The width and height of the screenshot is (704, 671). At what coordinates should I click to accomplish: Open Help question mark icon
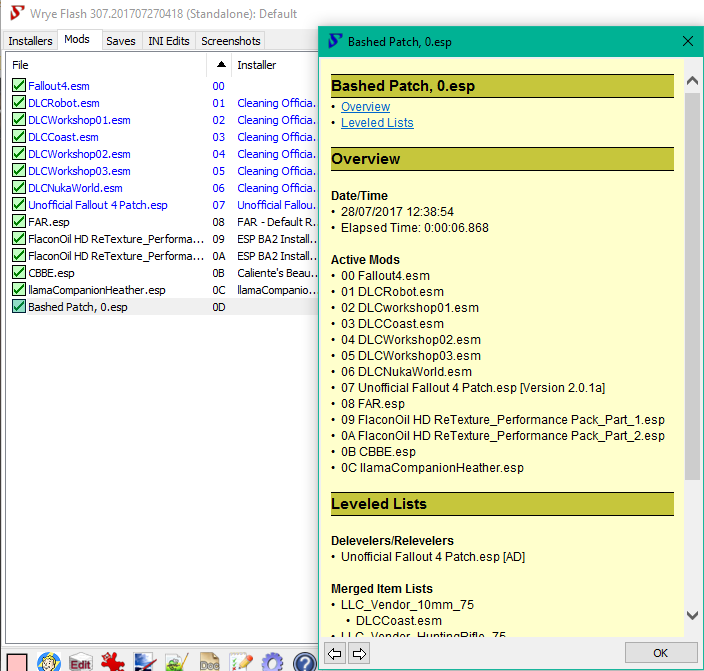305,662
